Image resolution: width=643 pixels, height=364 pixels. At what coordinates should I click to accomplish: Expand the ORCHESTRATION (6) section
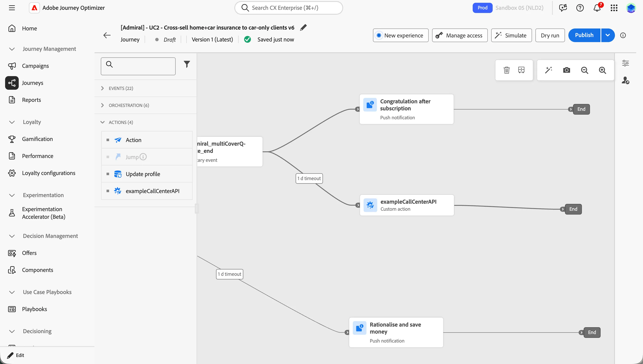pos(145,105)
